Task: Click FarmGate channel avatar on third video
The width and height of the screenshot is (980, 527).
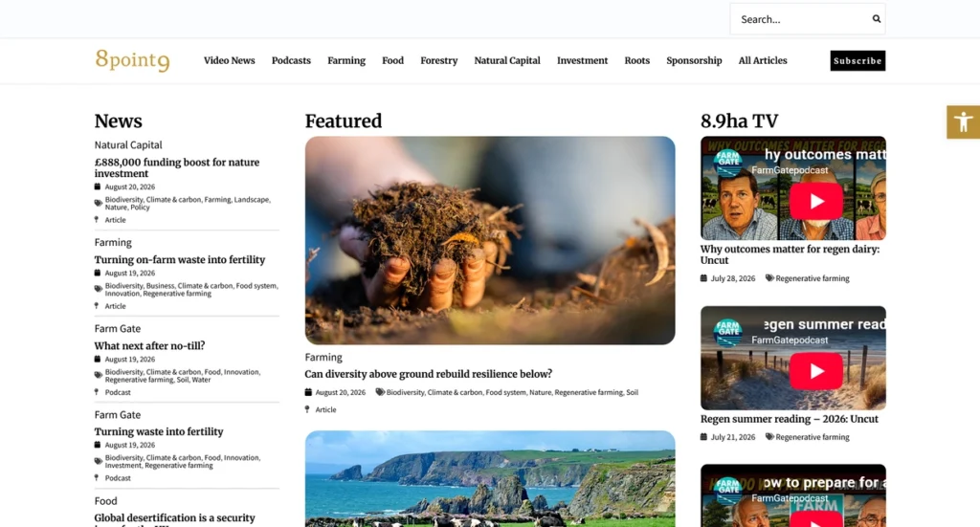Action: point(728,490)
